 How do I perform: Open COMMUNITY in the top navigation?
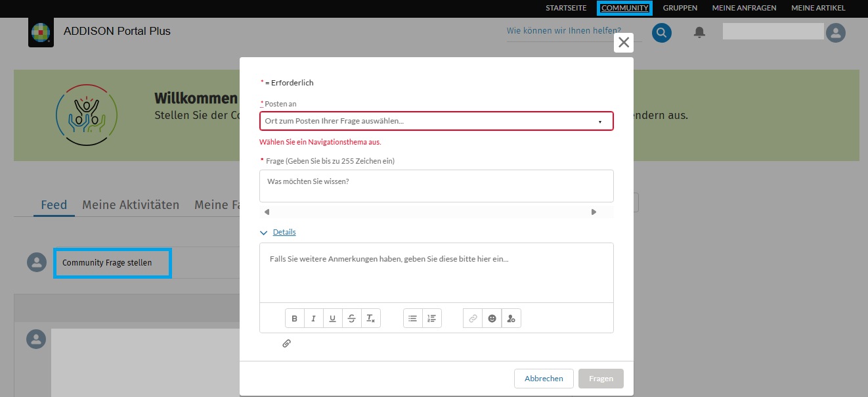pyautogui.click(x=624, y=8)
